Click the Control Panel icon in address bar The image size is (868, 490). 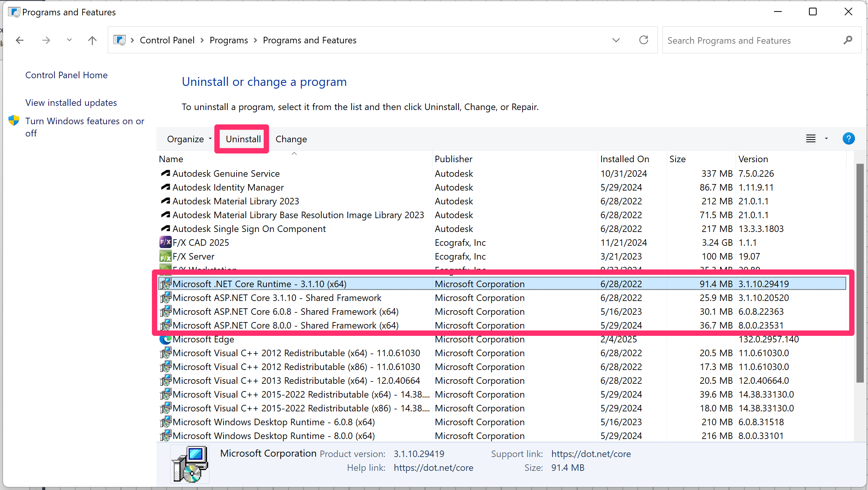pos(120,40)
